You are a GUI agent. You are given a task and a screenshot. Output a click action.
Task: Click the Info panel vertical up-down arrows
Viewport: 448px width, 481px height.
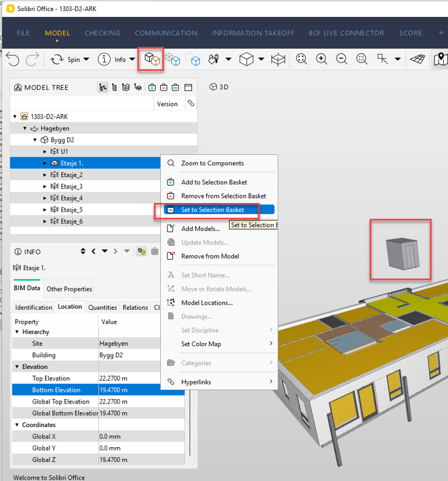83,251
